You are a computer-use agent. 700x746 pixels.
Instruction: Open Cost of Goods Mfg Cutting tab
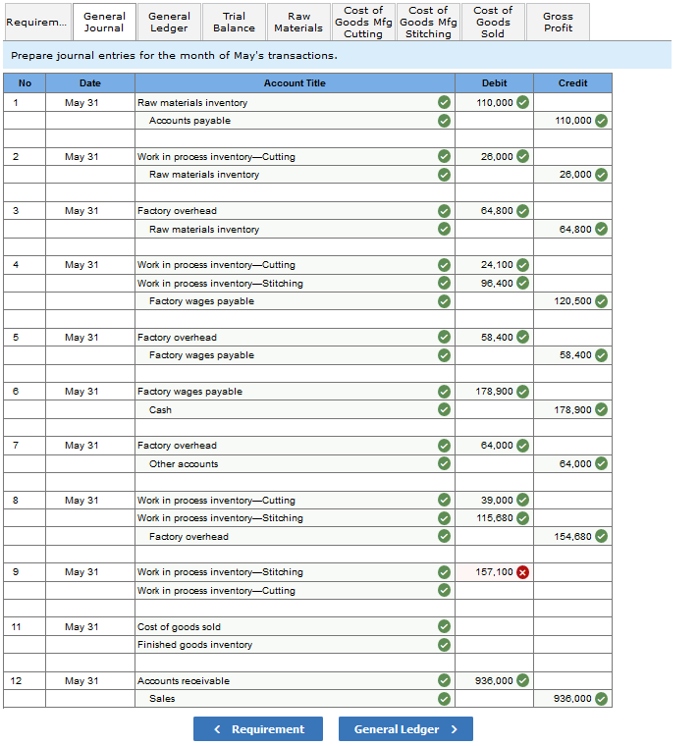click(363, 22)
